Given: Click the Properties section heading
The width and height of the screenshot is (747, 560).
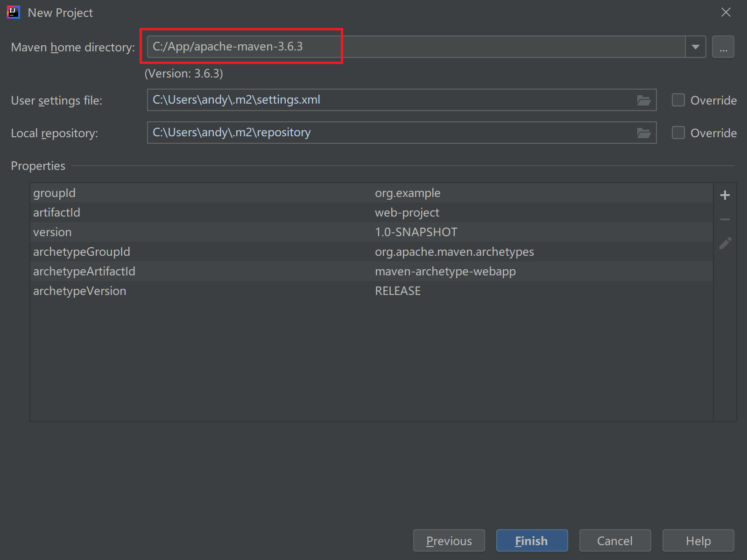Looking at the screenshot, I should click(38, 166).
